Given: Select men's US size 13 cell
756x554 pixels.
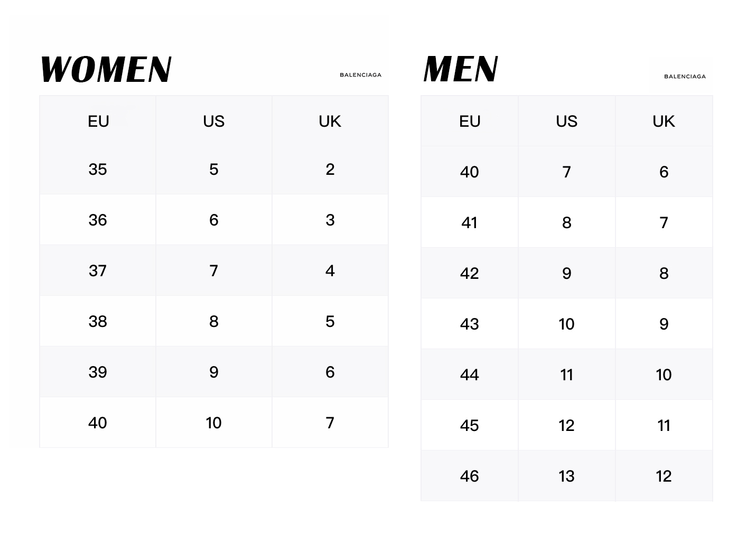Looking at the screenshot, I should 567,476.
